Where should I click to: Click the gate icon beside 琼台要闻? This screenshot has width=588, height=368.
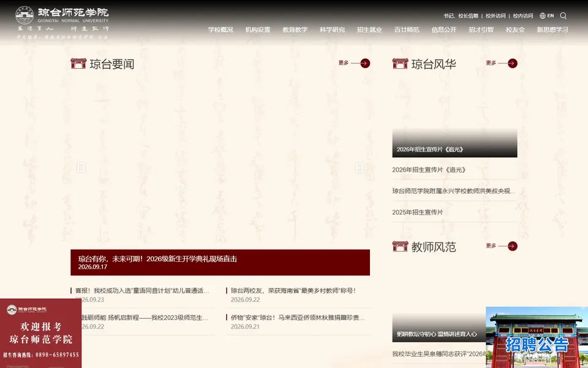coord(78,63)
